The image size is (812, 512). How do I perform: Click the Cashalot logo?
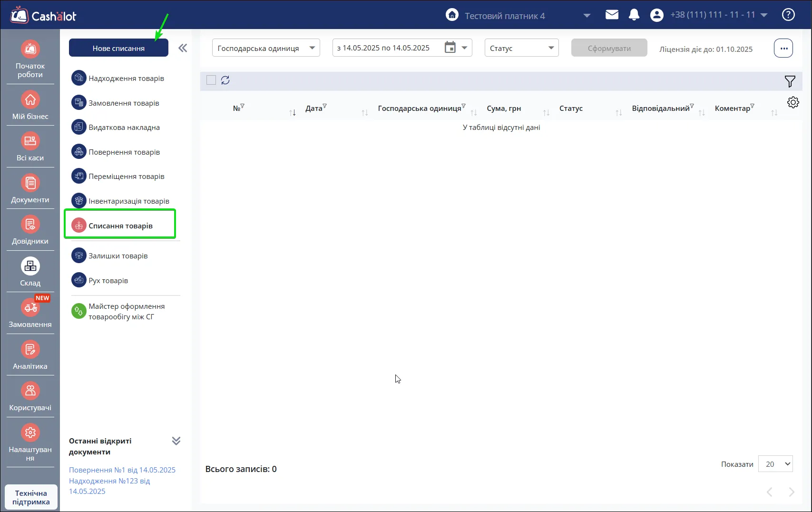(x=43, y=15)
